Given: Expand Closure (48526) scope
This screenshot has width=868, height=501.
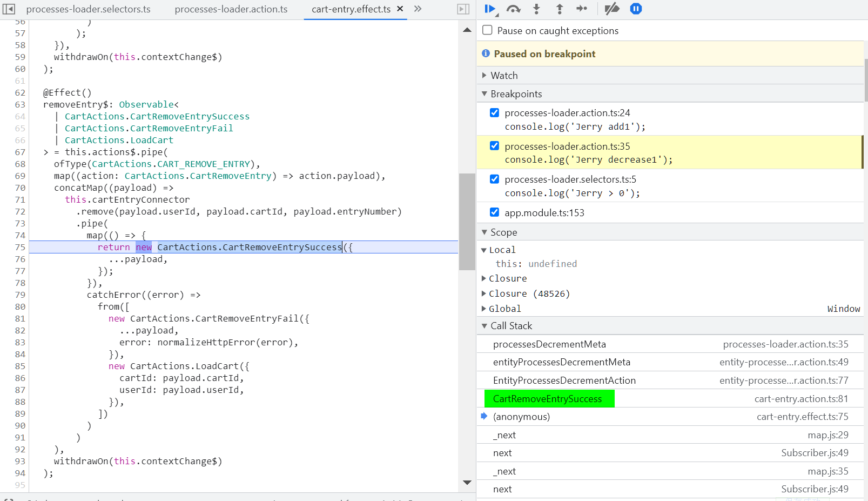Looking at the screenshot, I should (x=484, y=293).
